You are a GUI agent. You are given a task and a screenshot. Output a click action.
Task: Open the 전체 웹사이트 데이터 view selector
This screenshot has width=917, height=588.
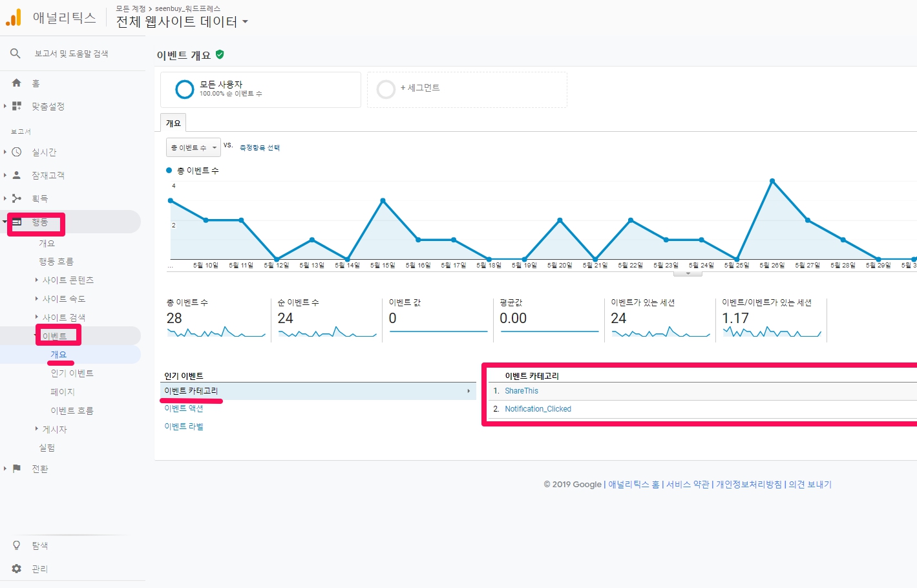[182, 22]
